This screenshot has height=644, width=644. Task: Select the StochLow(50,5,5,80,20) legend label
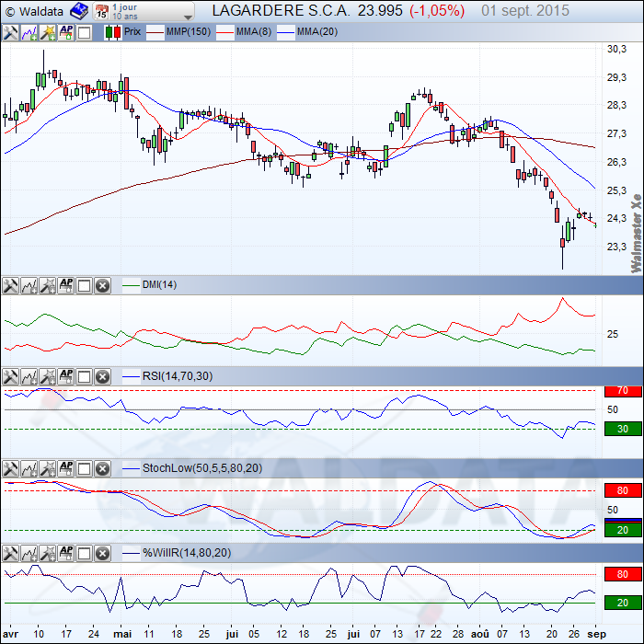tap(202, 468)
